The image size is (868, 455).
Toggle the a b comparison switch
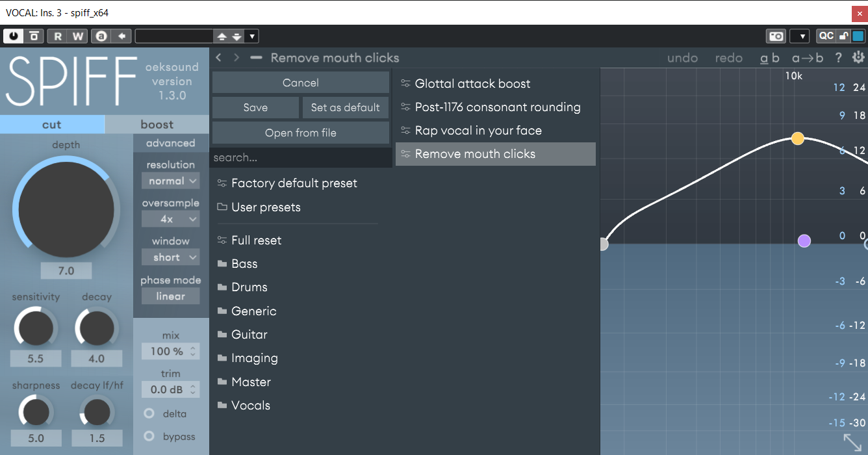tap(770, 58)
